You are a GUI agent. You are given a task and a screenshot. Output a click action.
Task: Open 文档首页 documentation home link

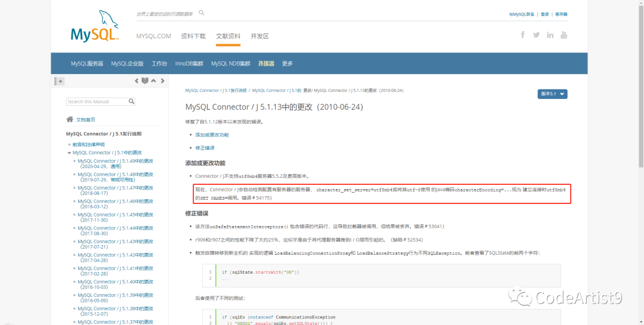[x=86, y=119]
